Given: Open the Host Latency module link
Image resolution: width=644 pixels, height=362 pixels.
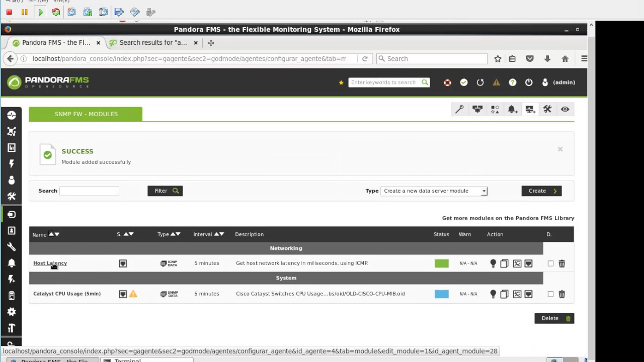Looking at the screenshot, I should [x=50, y=263].
